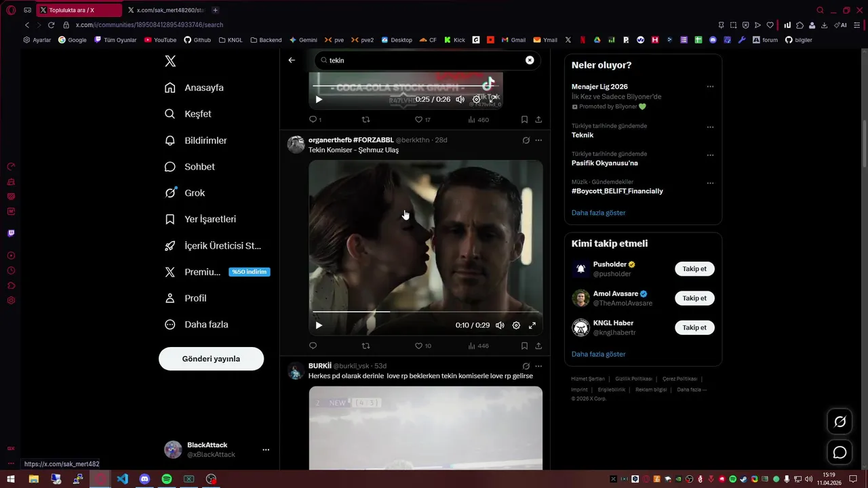Clear the search text with X button

[530, 60]
